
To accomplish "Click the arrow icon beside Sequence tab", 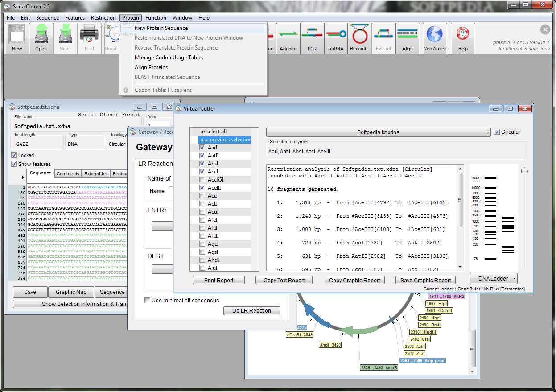I will (23, 177).
